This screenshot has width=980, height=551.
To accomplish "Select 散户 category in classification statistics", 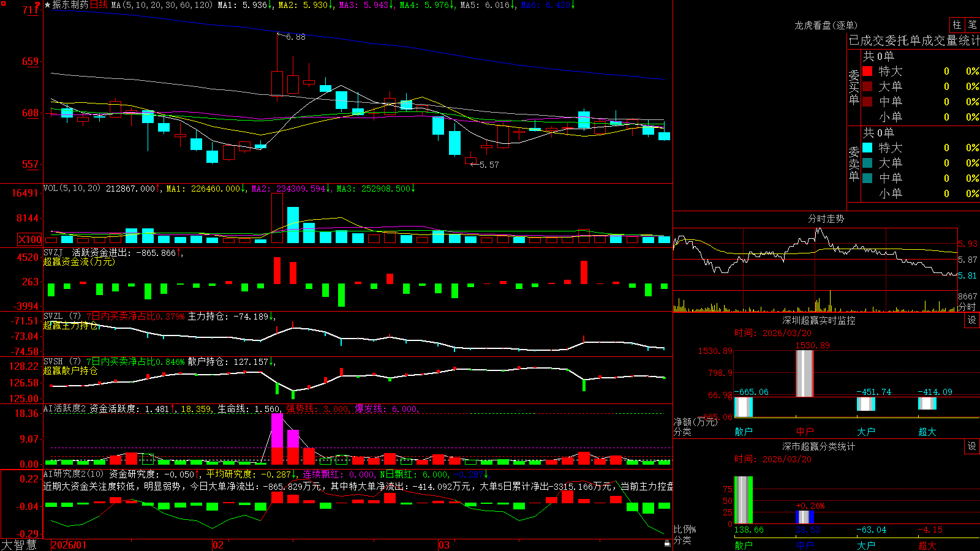I will tap(744, 545).
